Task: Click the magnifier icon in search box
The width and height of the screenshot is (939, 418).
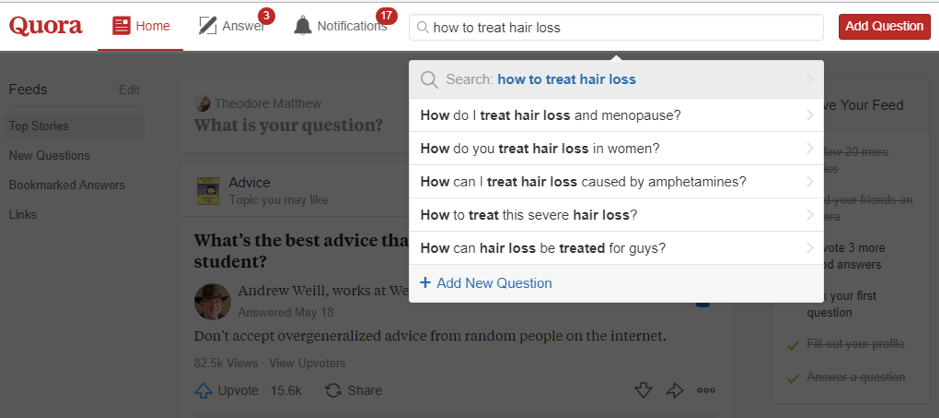Action: [422, 28]
